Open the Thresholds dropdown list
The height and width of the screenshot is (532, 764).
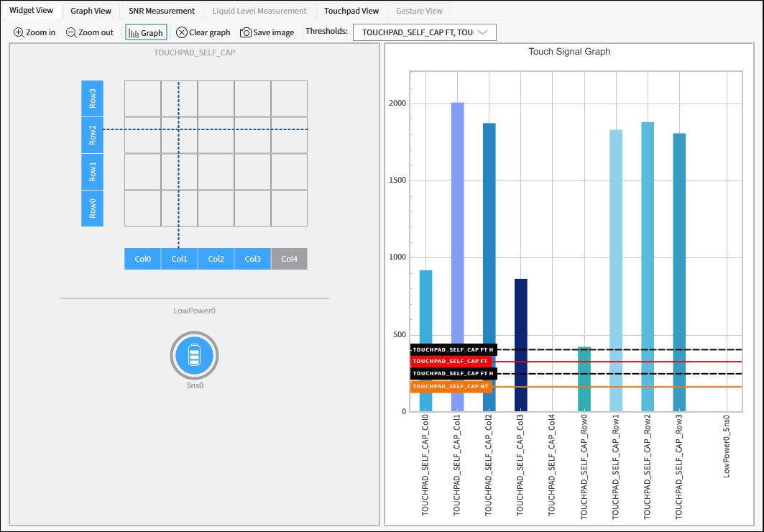point(424,32)
